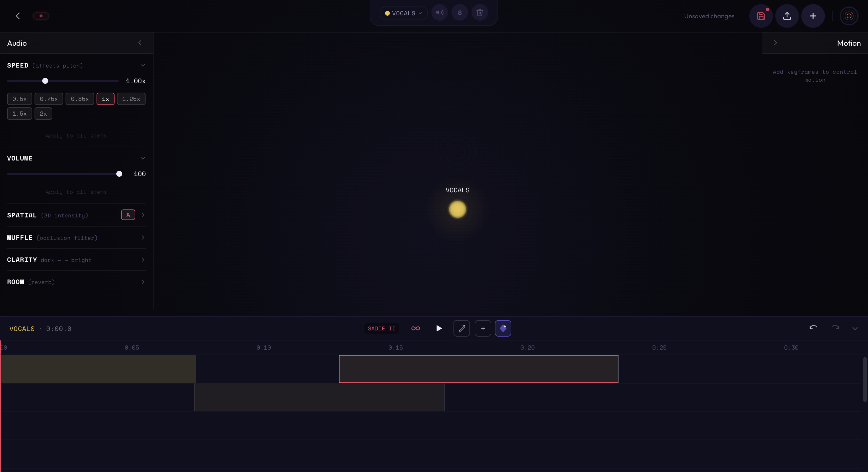Expand the MUFFLE occlusion filter section
Screen dimensions: 868x472
click(x=76, y=238)
